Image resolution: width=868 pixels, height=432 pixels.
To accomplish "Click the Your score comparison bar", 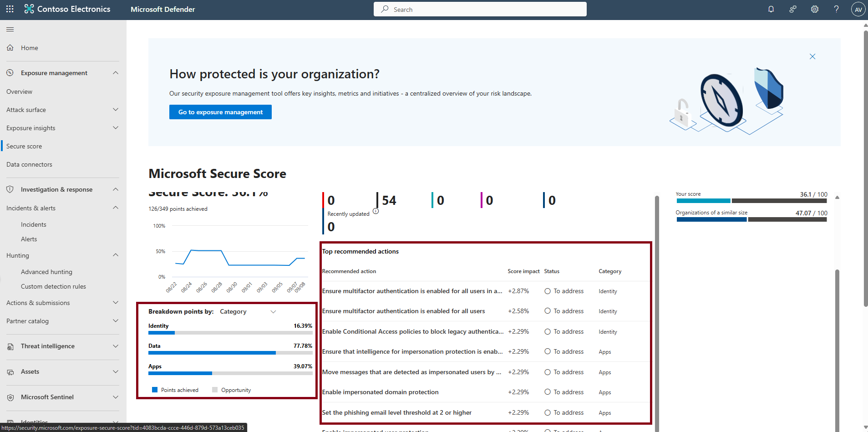I will (x=751, y=201).
